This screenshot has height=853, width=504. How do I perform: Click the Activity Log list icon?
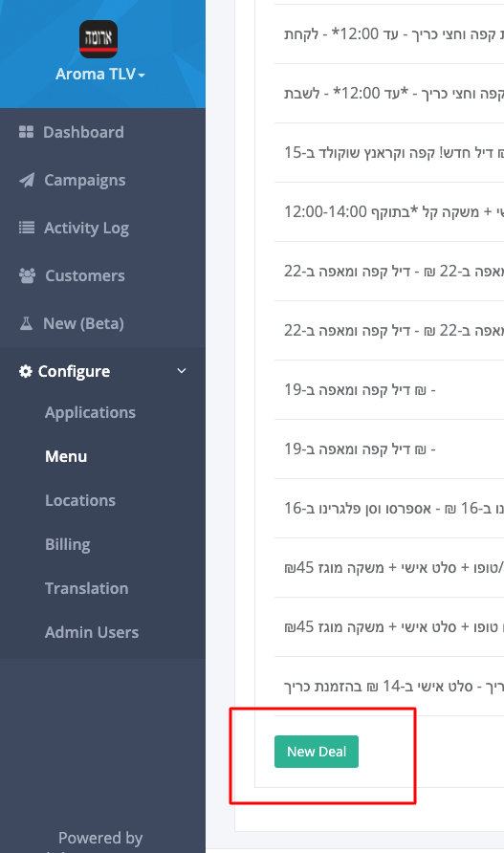pos(27,228)
